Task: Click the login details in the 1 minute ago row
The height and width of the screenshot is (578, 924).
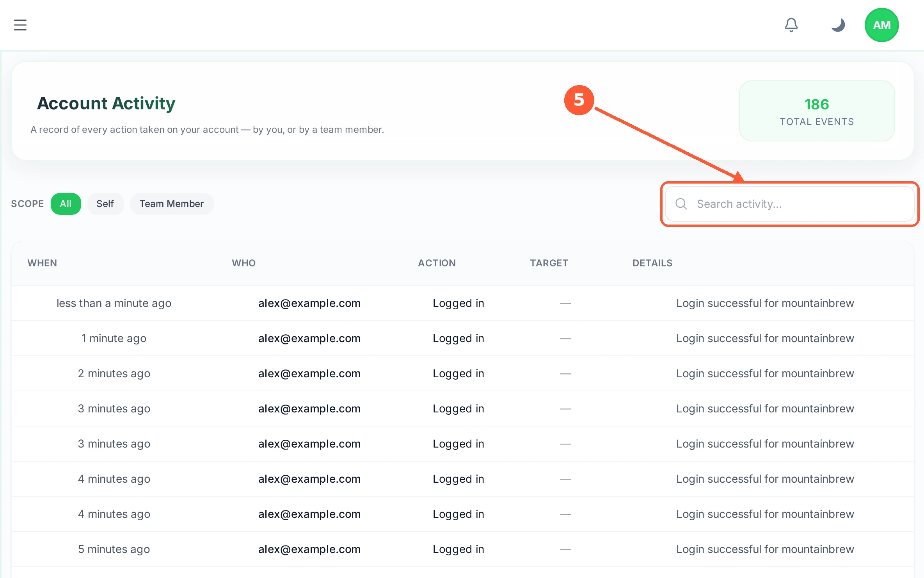Action: pyautogui.click(x=765, y=339)
